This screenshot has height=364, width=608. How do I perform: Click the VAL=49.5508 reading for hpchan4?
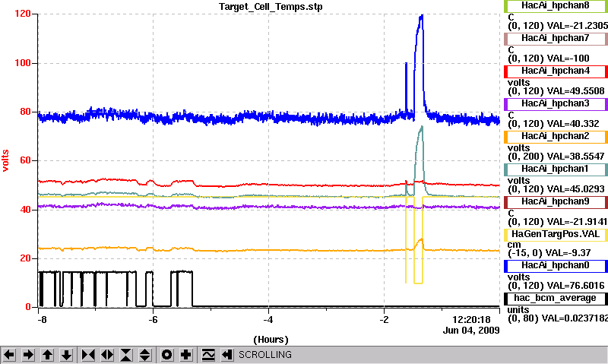pos(575,91)
